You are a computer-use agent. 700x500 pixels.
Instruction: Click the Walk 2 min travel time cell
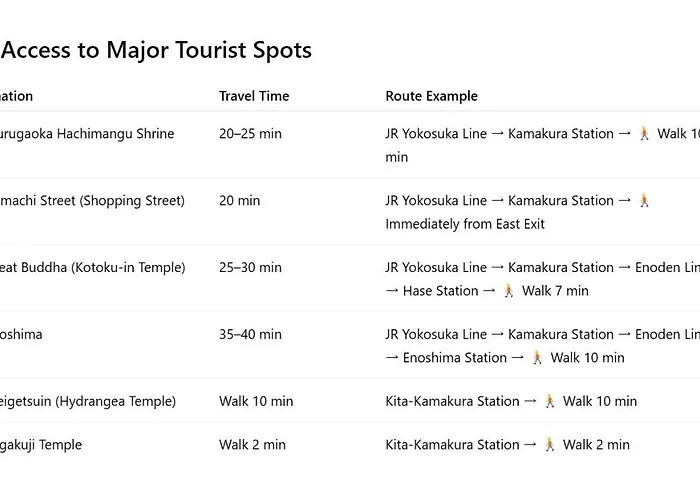252,445
